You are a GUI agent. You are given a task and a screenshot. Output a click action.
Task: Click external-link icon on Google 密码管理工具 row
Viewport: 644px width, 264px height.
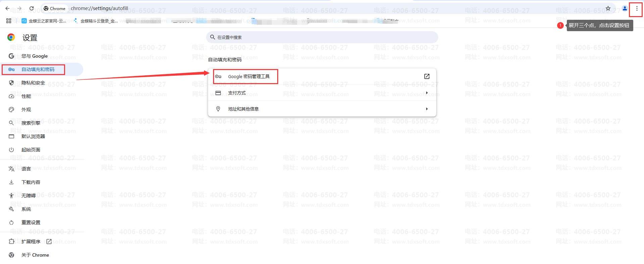tap(427, 76)
